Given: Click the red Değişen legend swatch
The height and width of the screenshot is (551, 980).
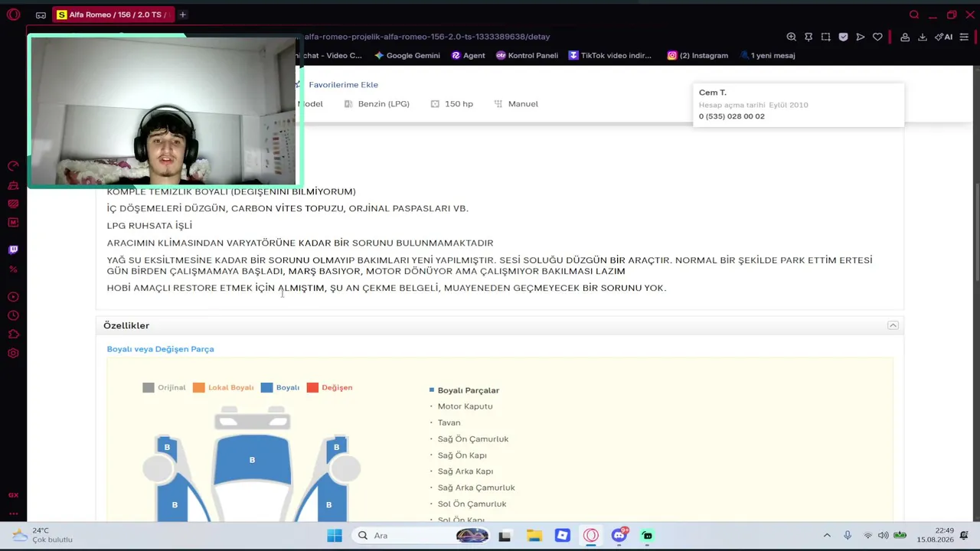Looking at the screenshot, I should (x=312, y=387).
